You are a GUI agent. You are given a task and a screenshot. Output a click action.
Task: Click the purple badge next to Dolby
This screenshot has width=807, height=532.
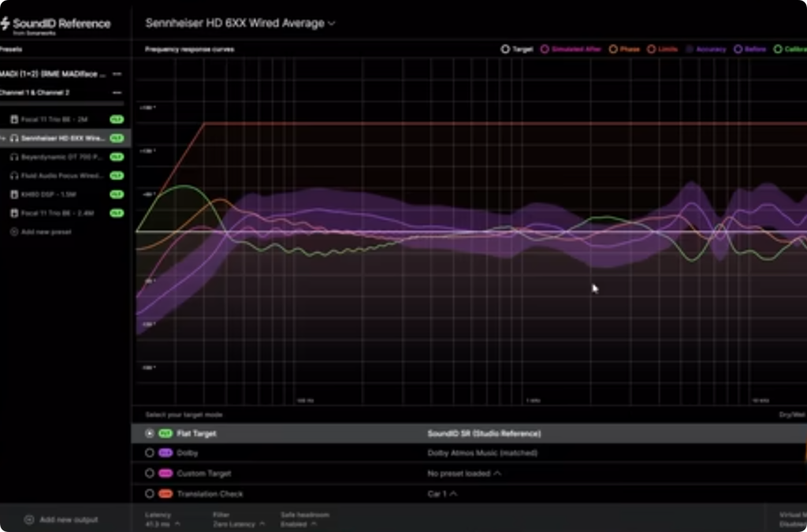pos(165,453)
